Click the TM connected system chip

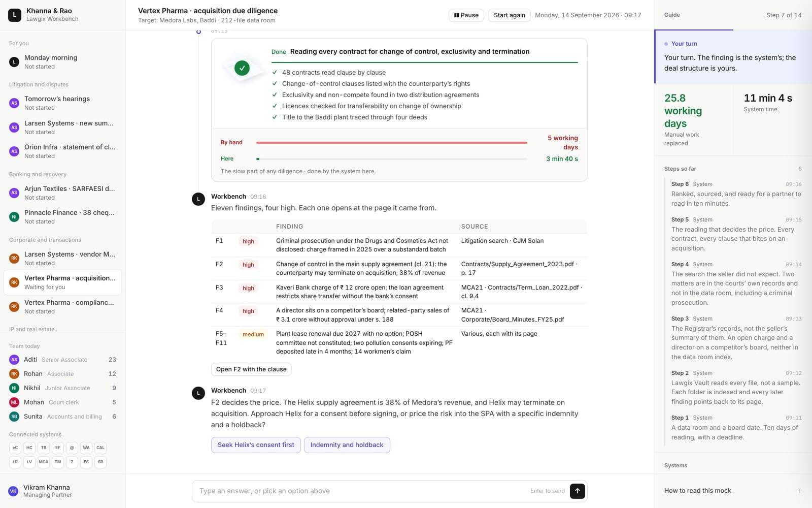[58, 462]
